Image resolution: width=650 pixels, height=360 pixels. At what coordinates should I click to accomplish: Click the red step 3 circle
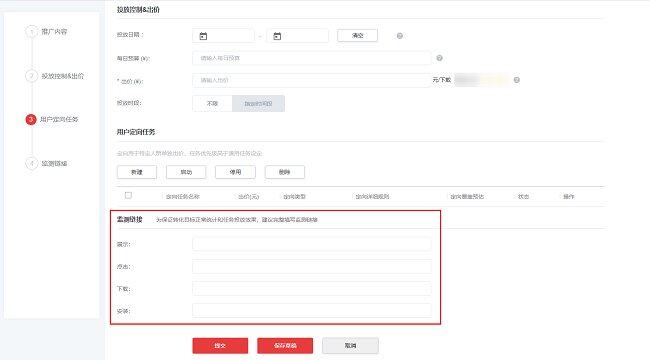31,119
